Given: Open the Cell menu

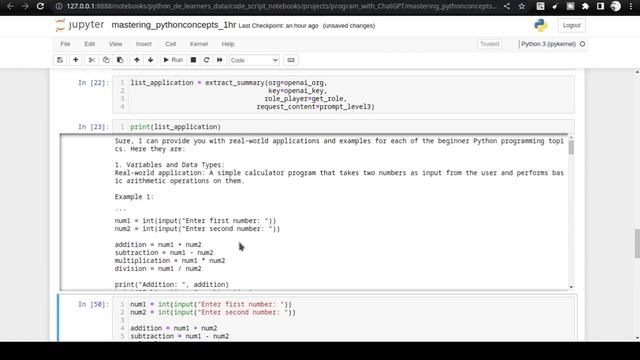Looking at the screenshot, I should (x=171, y=44).
